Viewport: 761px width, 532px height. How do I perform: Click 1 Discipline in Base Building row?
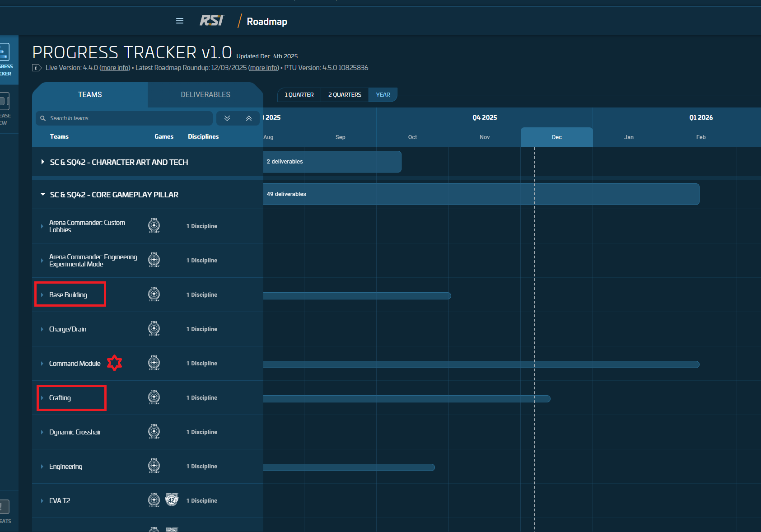pyautogui.click(x=202, y=295)
